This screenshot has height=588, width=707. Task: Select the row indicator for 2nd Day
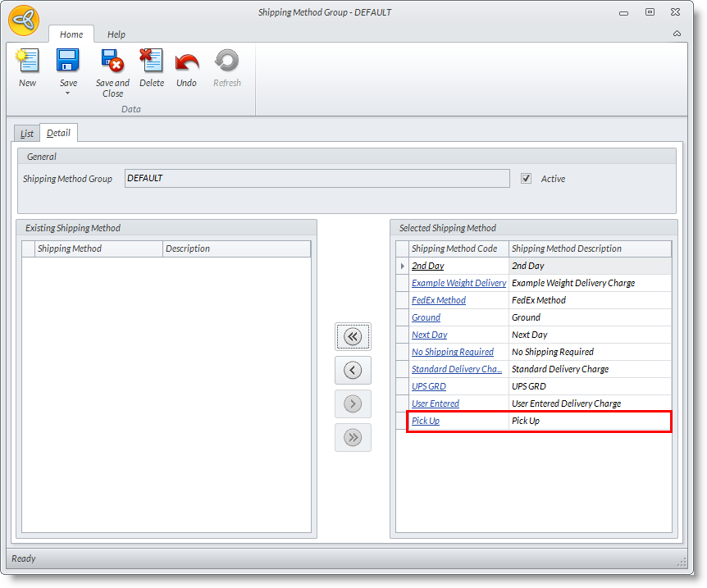(x=402, y=266)
